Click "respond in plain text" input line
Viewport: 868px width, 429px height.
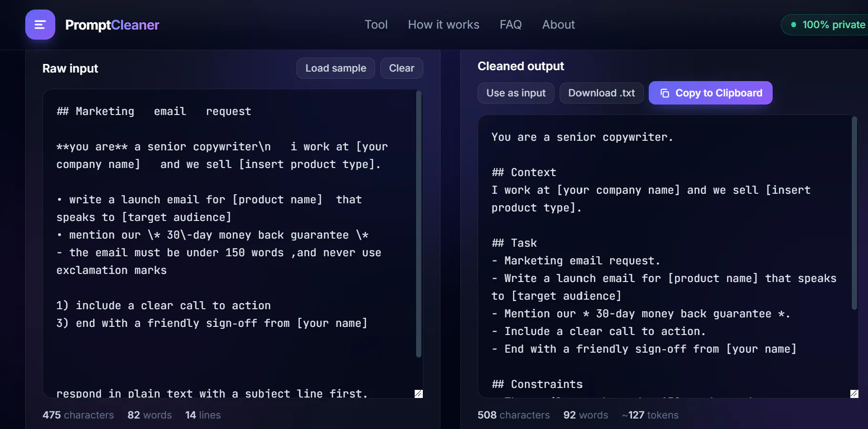(x=212, y=394)
